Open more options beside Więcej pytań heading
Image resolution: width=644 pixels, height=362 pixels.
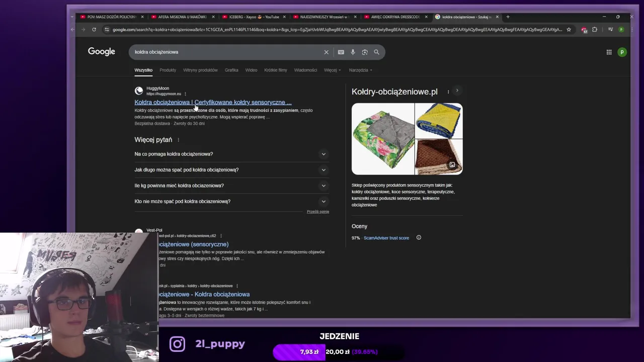(178, 140)
